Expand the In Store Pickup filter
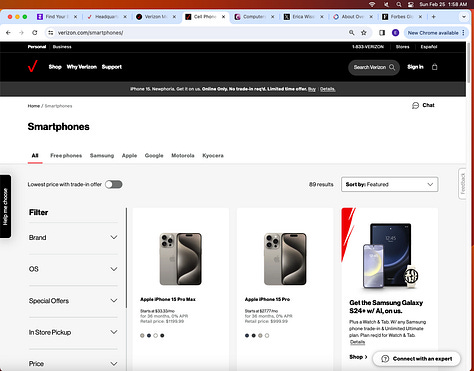 (x=73, y=332)
